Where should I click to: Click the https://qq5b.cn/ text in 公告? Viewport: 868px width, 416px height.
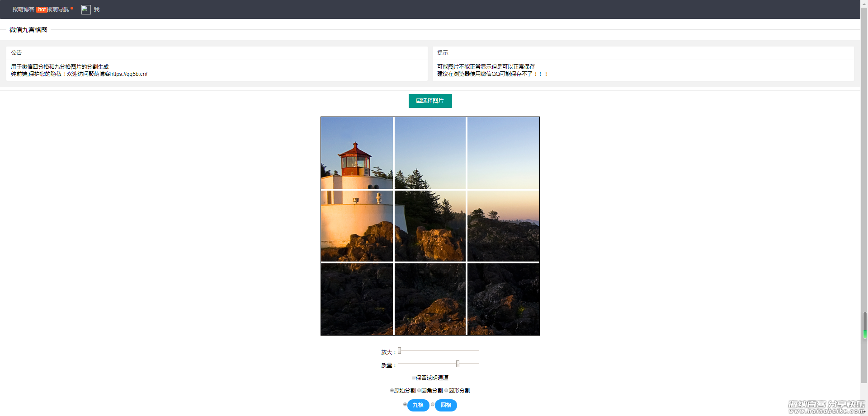129,74
